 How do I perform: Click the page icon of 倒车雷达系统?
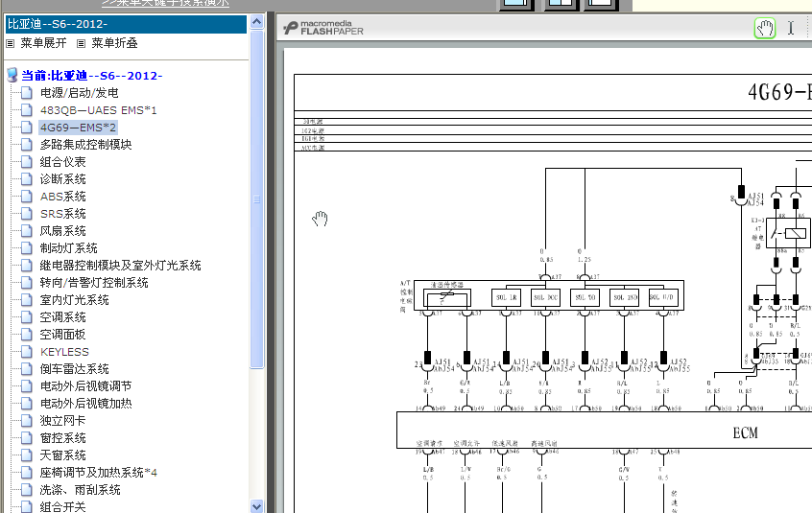27,369
